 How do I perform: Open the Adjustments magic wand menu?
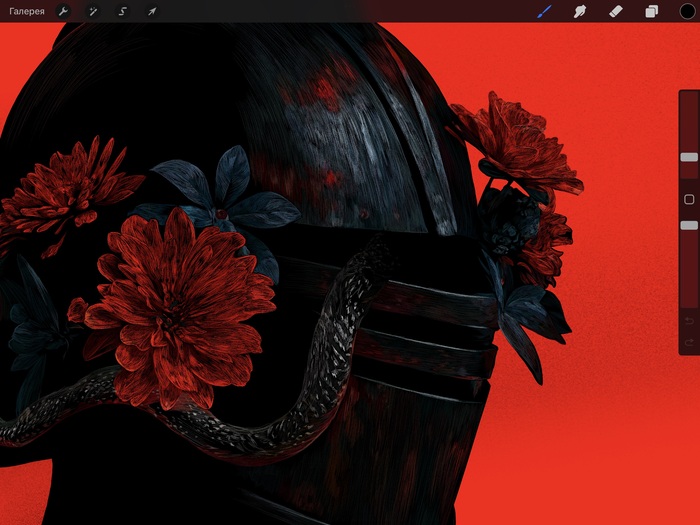tap(92, 11)
